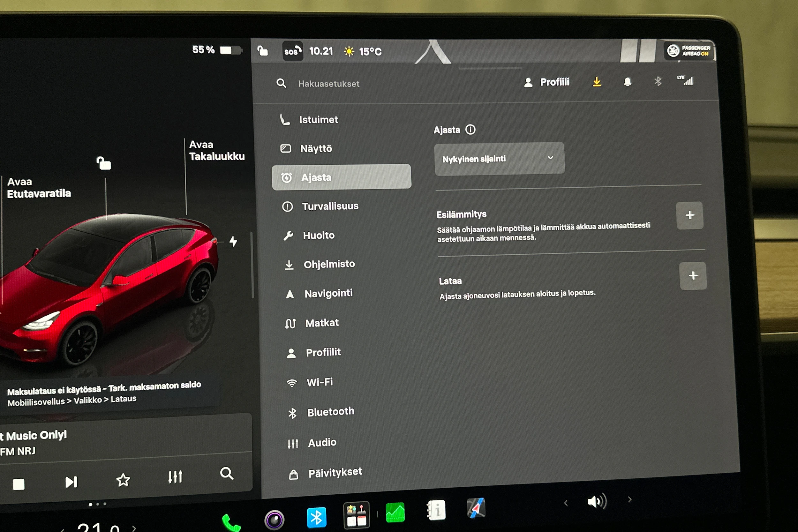Open the navigation map app in dock
The height and width of the screenshot is (532, 798).
coord(476,508)
